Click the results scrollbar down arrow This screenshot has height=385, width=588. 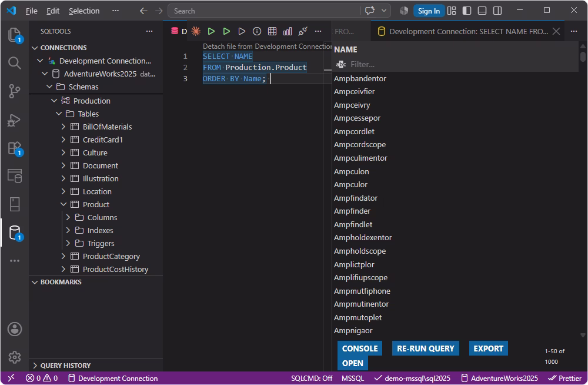[x=582, y=335]
